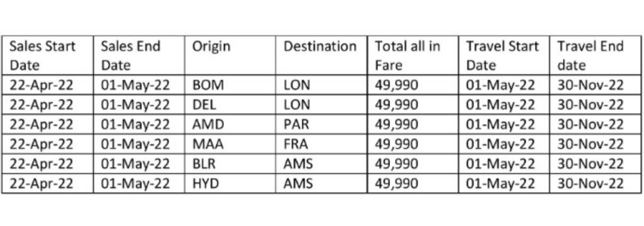Click the Origin column header

pyautogui.click(x=230, y=55)
